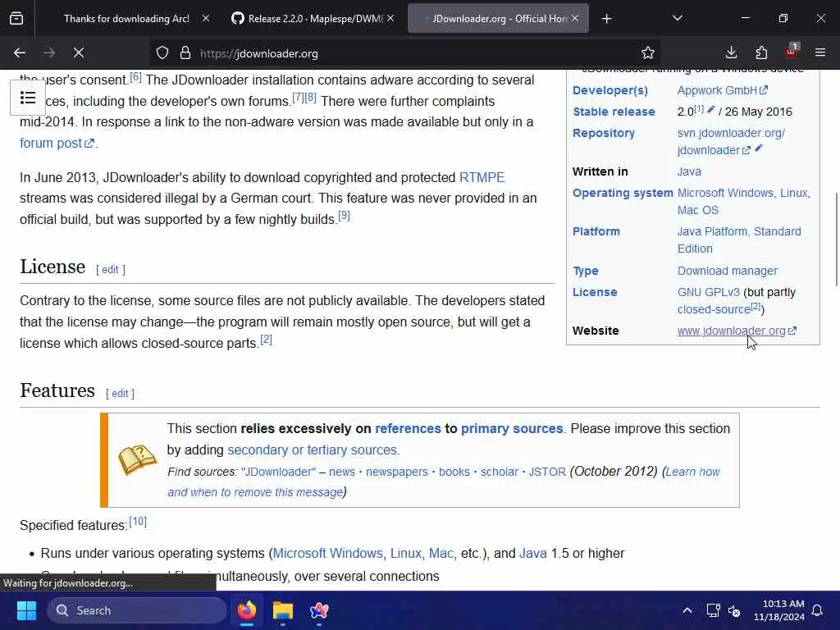This screenshot has height=630, width=840.
Task: Edit the stable release version pencil icon
Action: 711,110
